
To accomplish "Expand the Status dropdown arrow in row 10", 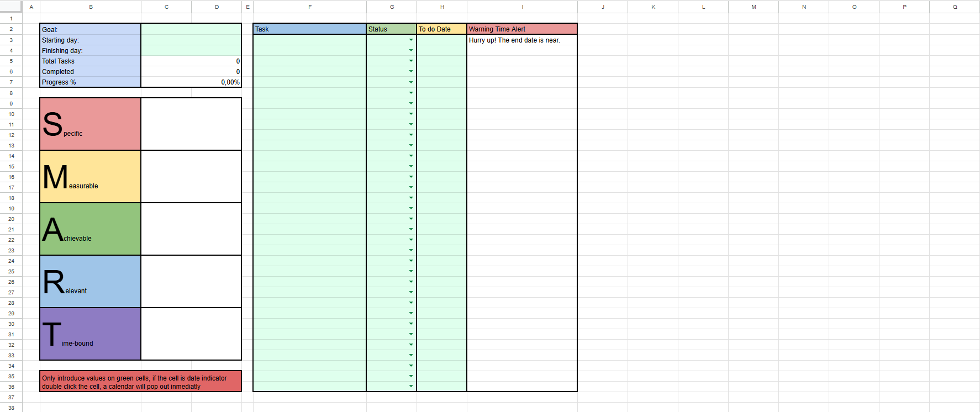I will (x=410, y=114).
